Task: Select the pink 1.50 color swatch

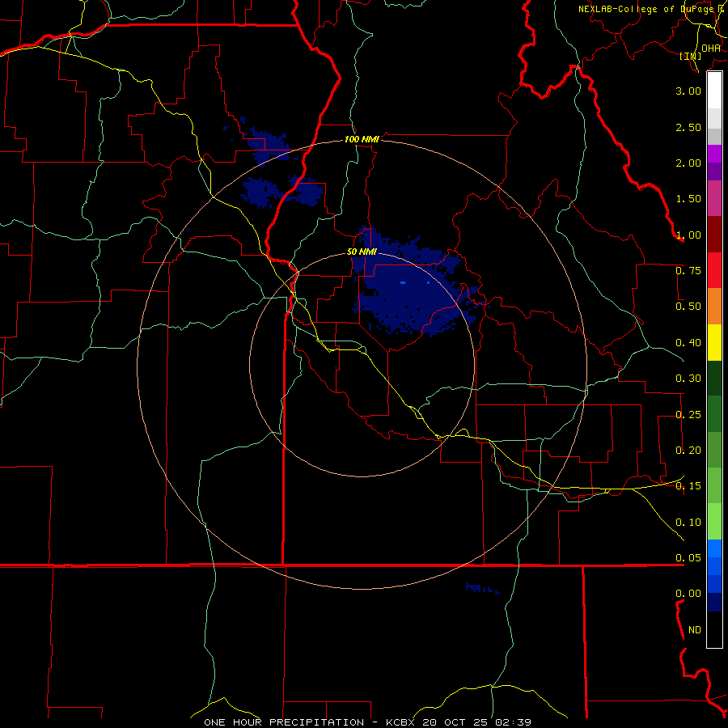Action: point(714,198)
